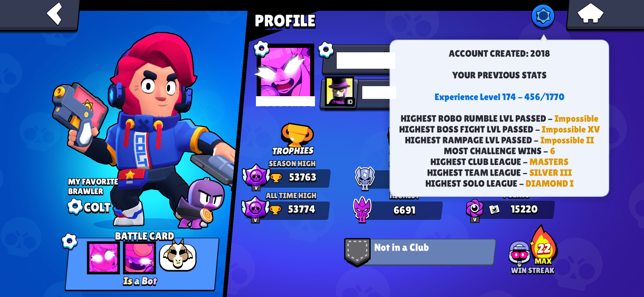Tap the Not in a Club banner
Screen dimensions: 644x297
tap(420, 252)
